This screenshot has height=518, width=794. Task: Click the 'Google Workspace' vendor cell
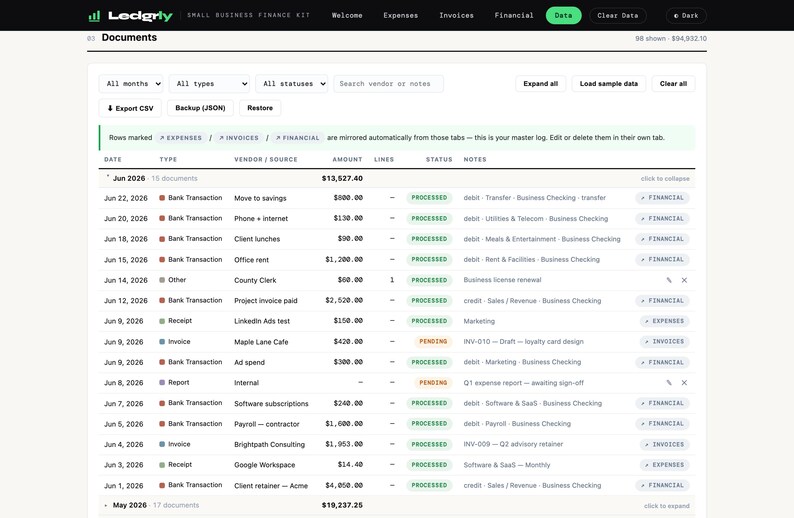coord(264,465)
